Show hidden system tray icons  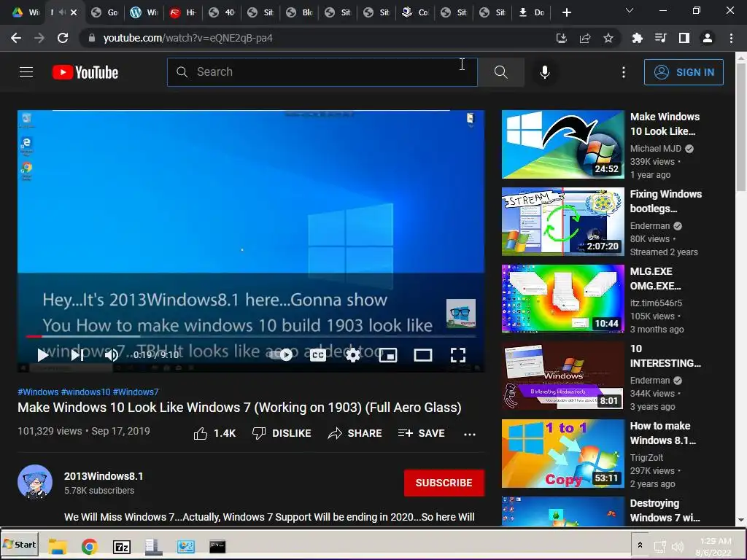coord(640,545)
